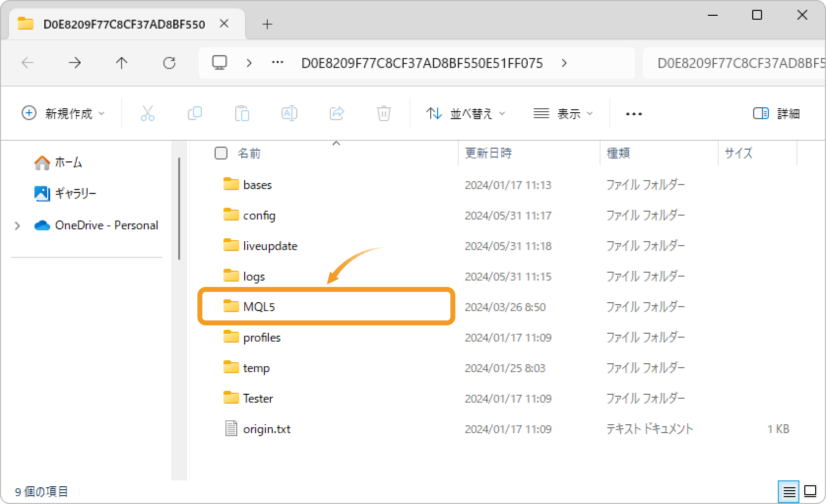Viewport: 826px width, 504px height.
Task: Toggle the 詳細 details pane
Action: pyautogui.click(x=776, y=114)
